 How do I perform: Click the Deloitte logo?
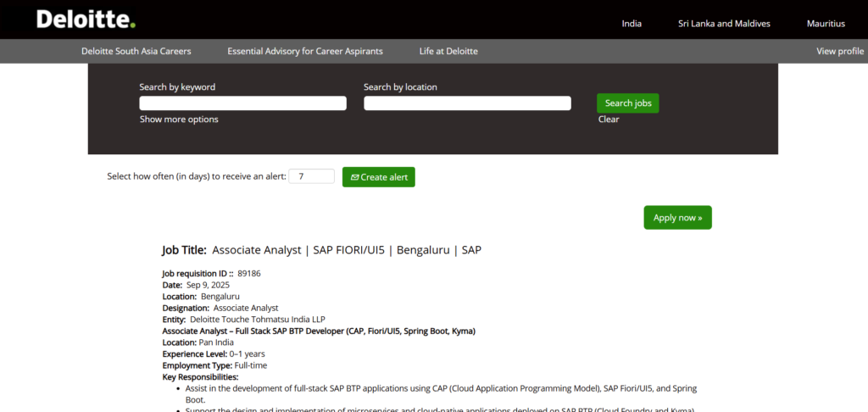click(x=86, y=19)
